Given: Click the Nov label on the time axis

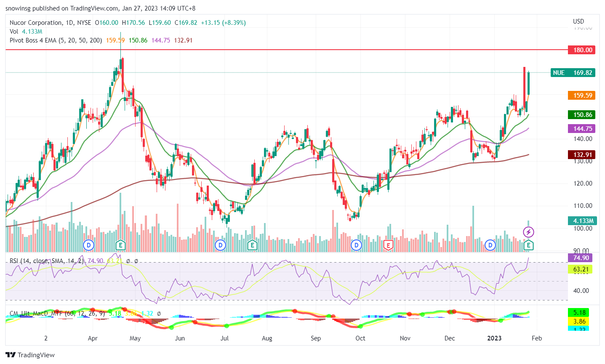Looking at the screenshot, I should point(405,338).
